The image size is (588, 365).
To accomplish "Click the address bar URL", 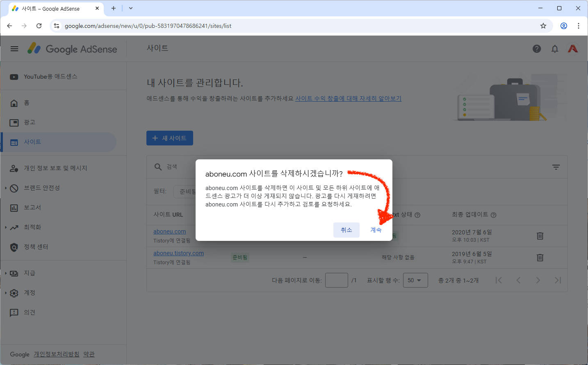I will point(148,26).
